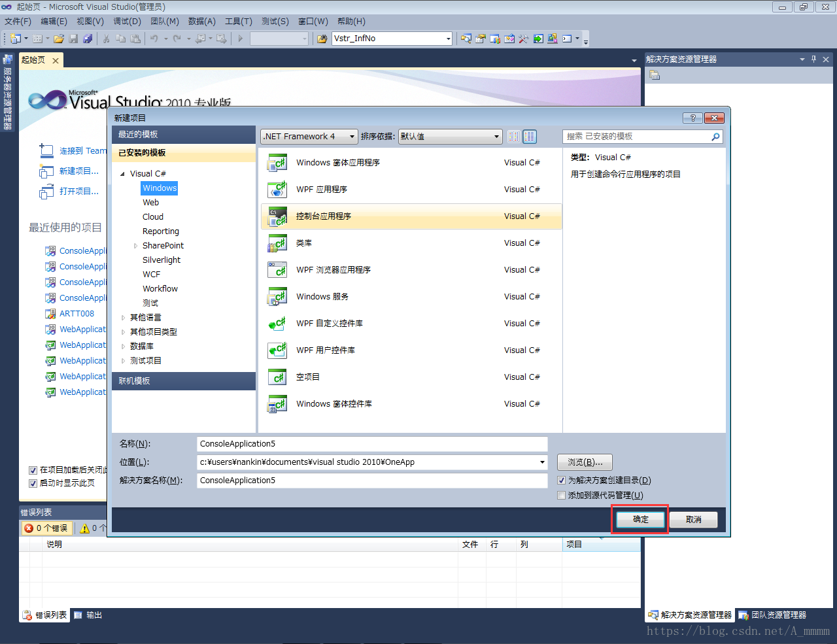
Task: Click the pin icon on Solution Explorer panel
Action: click(813, 59)
